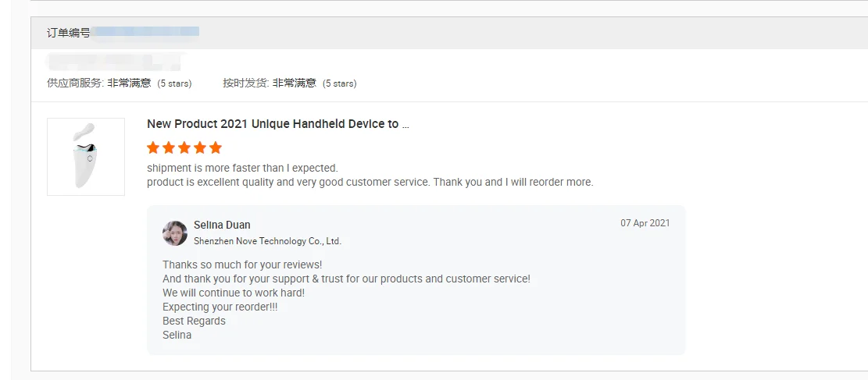Click the Selina Duan reviewer name
This screenshot has height=380, width=868.
[x=222, y=225]
